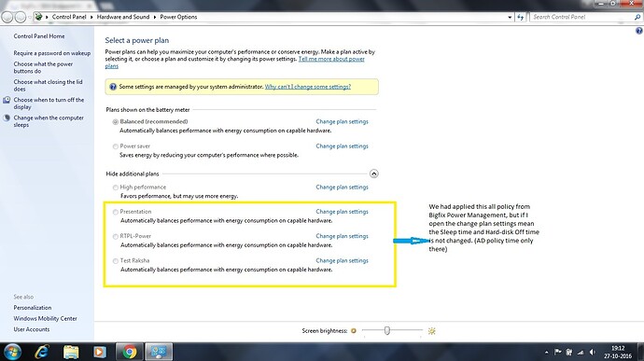
Task: Click the shield icon beside Choose when display
Action: point(7,100)
